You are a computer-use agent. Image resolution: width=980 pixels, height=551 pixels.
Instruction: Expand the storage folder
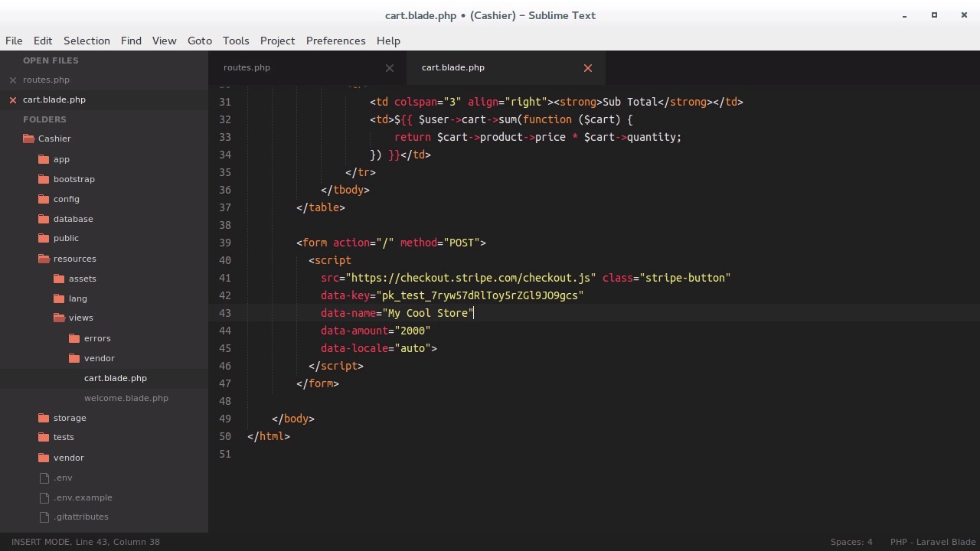point(70,418)
